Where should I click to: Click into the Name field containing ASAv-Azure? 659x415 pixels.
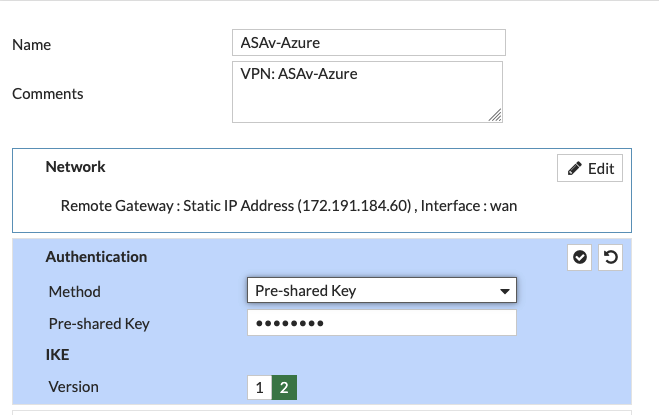(368, 43)
